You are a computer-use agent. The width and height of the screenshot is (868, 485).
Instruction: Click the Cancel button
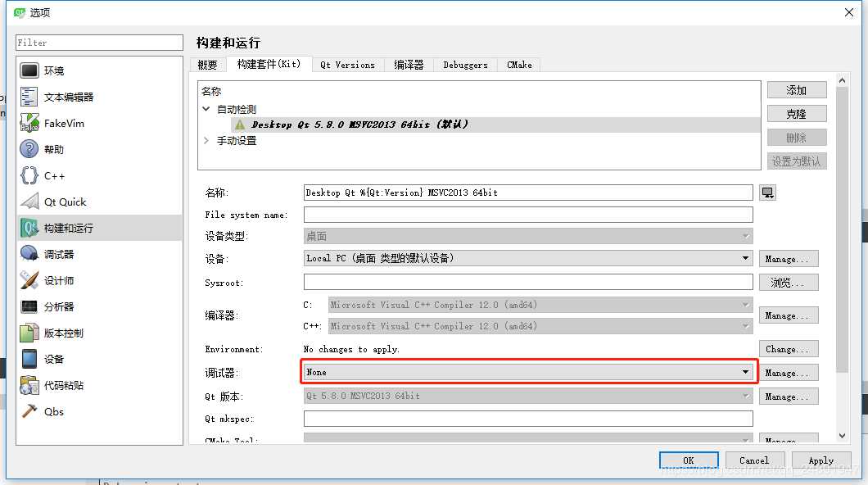coord(754,460)
